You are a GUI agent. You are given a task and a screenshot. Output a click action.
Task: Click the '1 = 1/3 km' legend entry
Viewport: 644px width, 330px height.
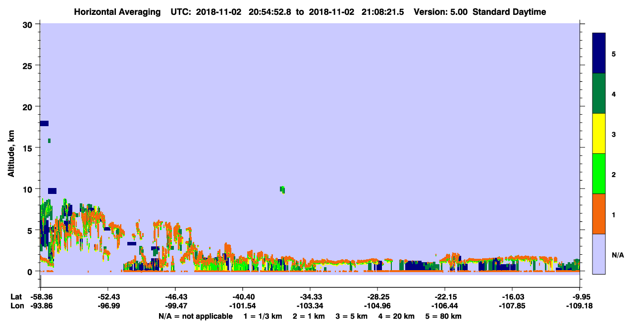click(x=263, y=316)
